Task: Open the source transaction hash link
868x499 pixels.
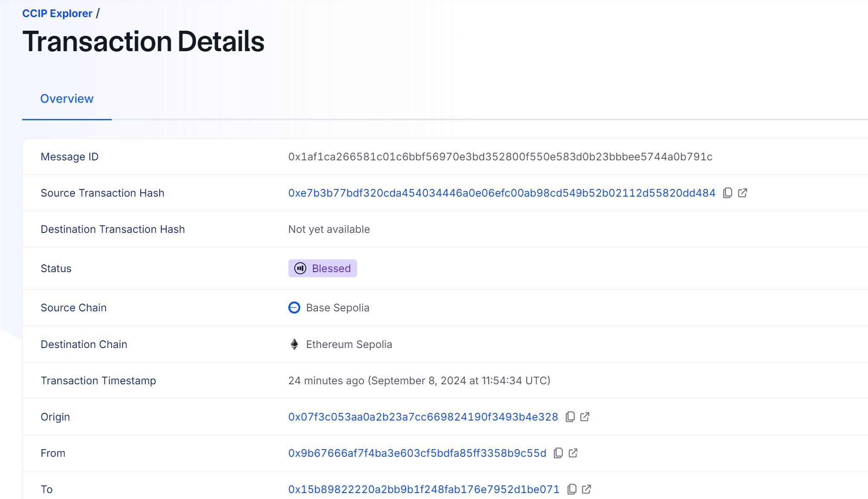Action: coord(502,193)
